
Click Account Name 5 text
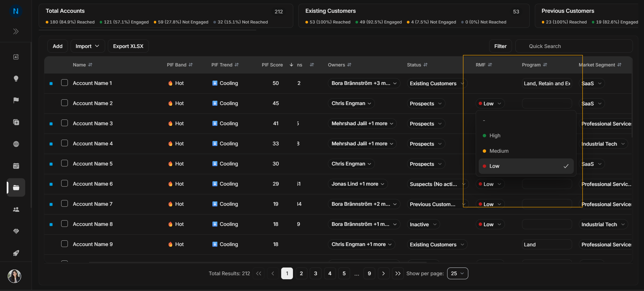tap(93, 164)
